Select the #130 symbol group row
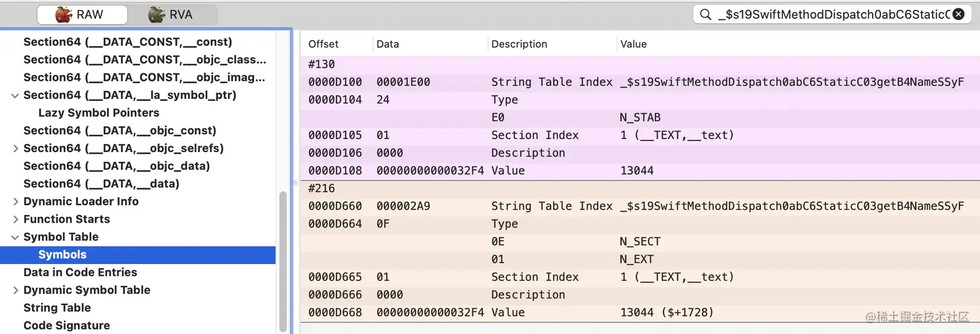This screenshot has height=334, width=980. tap(640, 64)
